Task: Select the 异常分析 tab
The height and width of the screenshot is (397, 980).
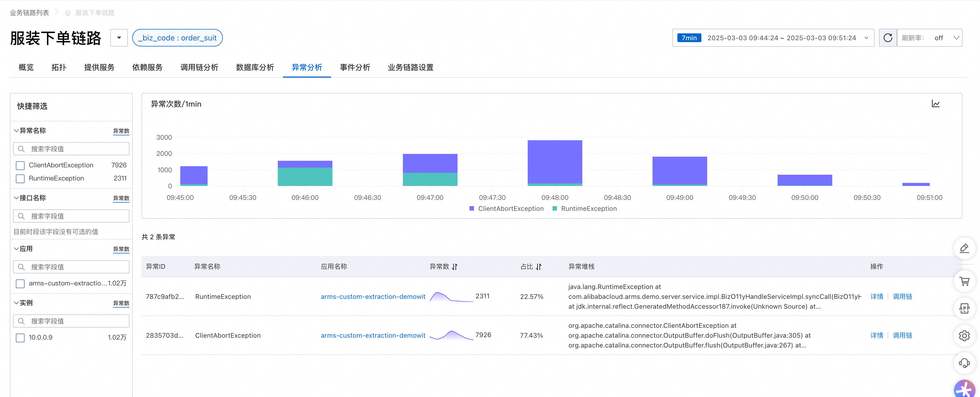Action: (307, 68)
